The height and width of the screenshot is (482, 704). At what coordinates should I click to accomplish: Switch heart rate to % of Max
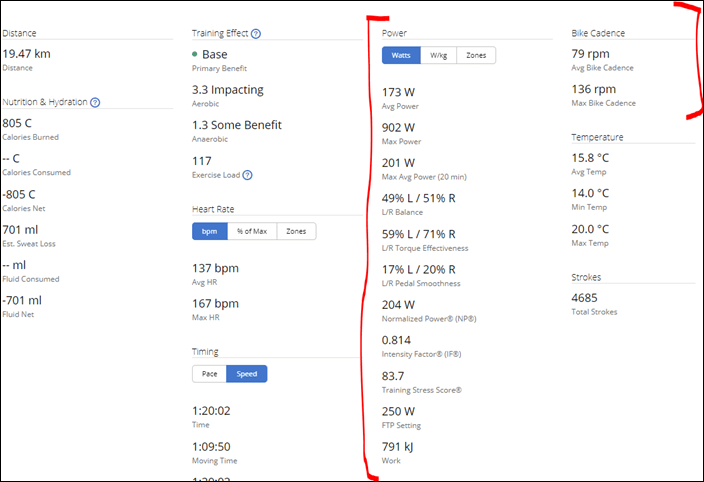click(x=252, y=231)
